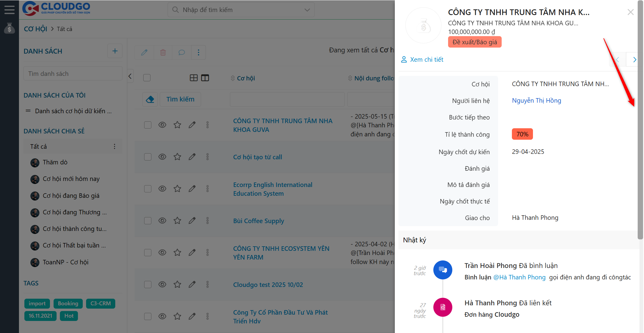Edit the Cơ hội tạo từ call row
Viewport: 644px width, 333px height.
pyautogui.click(x=192, y=157)
